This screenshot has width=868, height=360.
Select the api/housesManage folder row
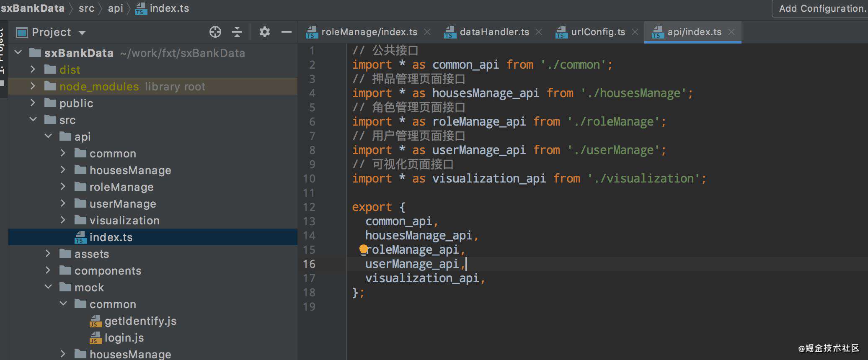pyautogui.click(x=153, y=170)
